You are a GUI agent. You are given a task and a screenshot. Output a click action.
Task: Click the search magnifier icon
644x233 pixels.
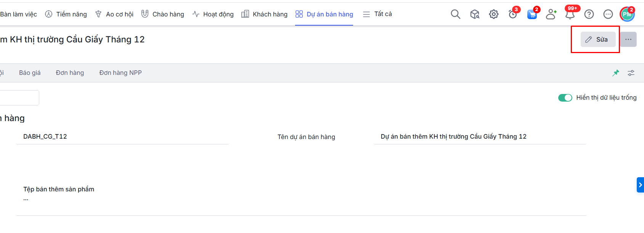[455, 14]
